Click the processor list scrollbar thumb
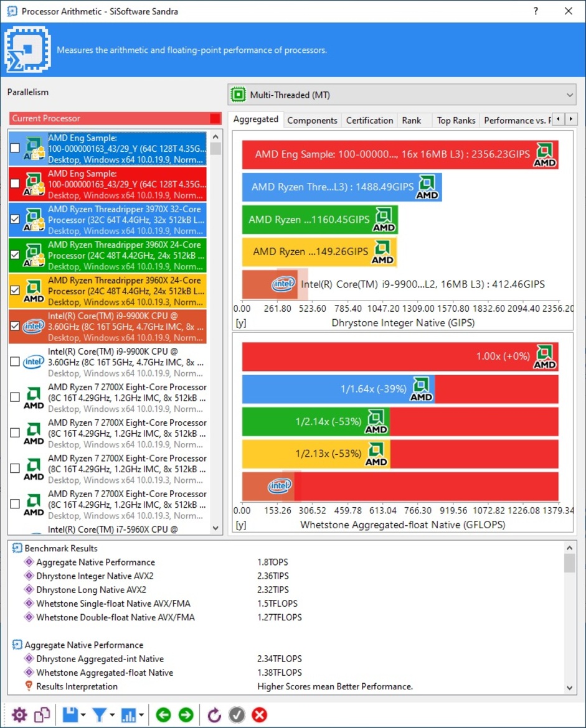 click(x=215, y=149)
